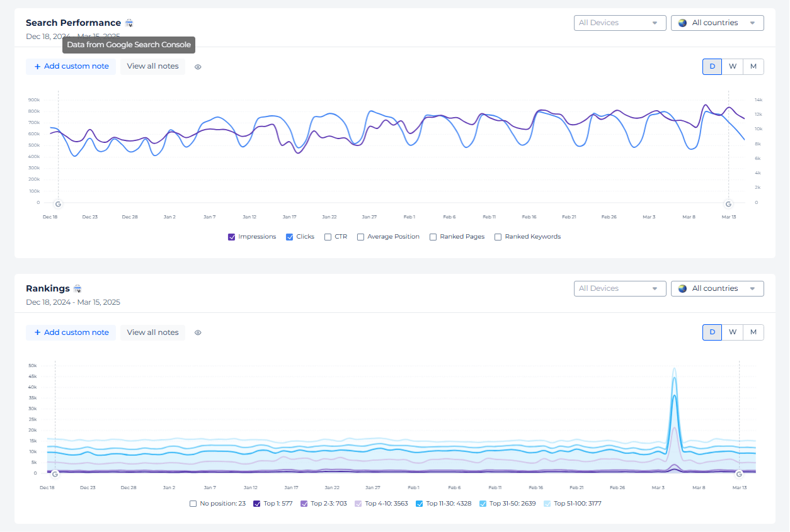Click the toolbox icon next to Rankings heading
790x532 pixels.
point(77,288)
